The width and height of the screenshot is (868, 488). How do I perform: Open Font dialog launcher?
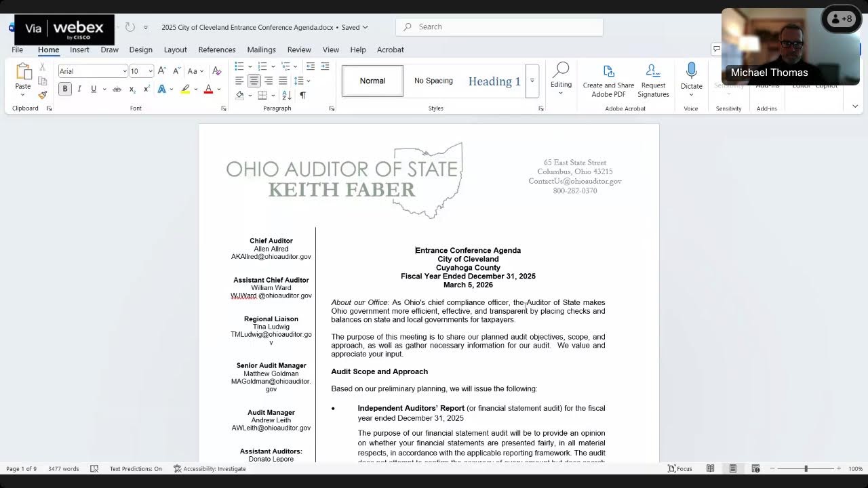pos(224,108)
